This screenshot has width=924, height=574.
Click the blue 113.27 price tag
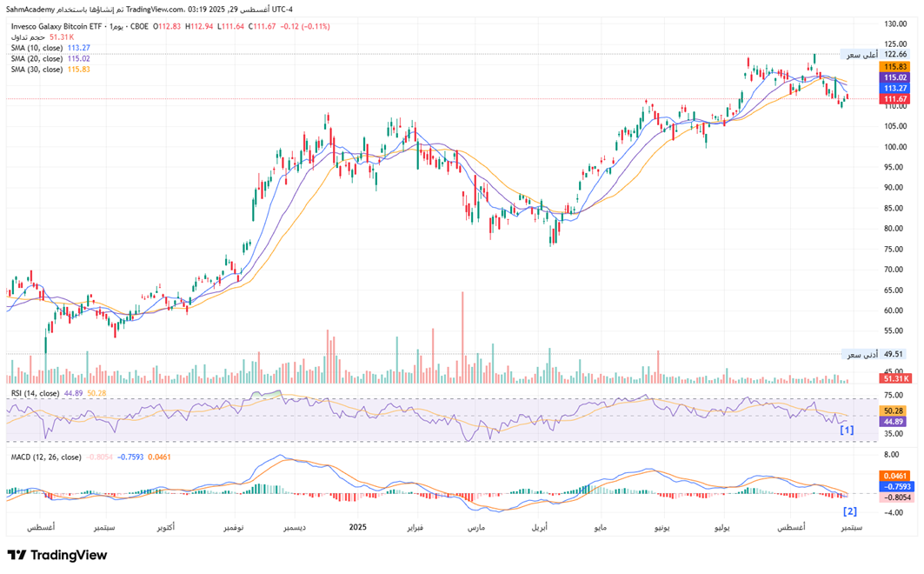pos(894,89)
